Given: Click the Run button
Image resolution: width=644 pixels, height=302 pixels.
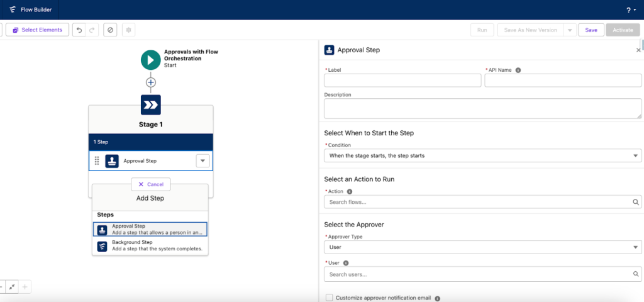Looking at the screenshot, I should click(x=482, y=30).
